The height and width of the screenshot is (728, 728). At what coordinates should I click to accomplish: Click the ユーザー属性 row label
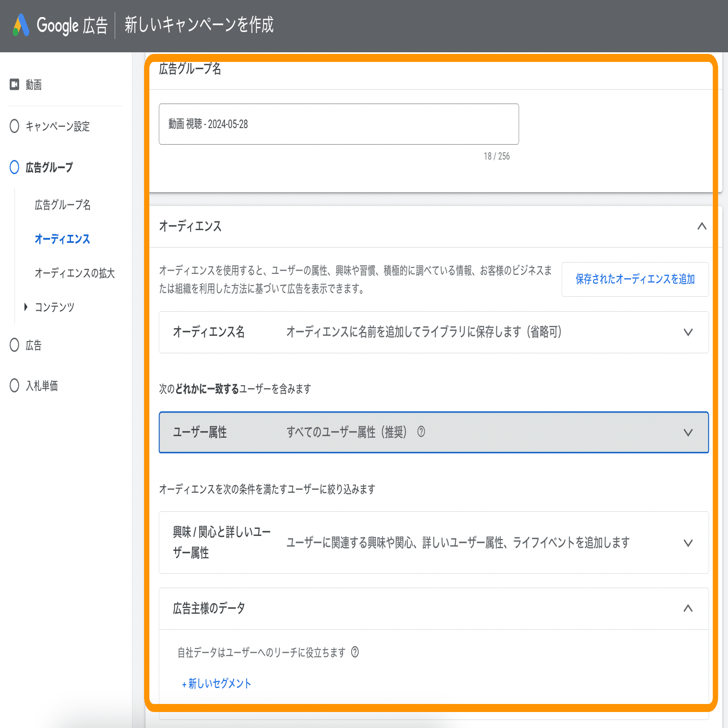click(x=200, y=432)
